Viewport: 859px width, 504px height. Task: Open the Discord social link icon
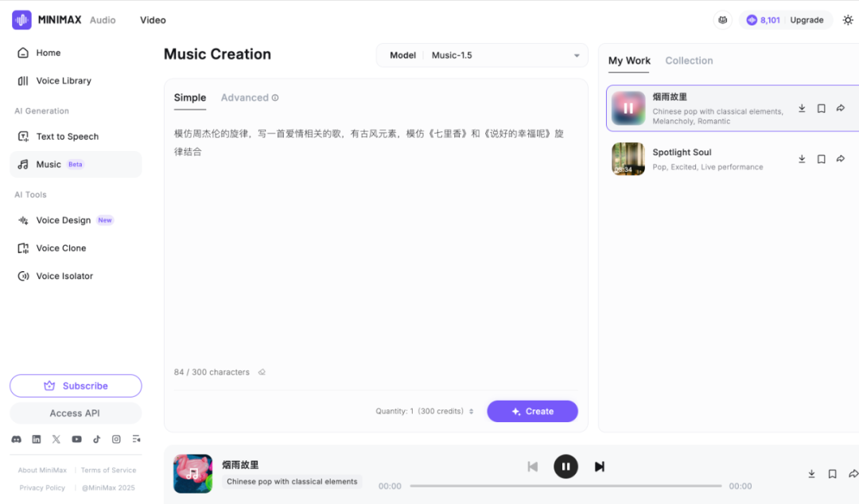(17, 440)
